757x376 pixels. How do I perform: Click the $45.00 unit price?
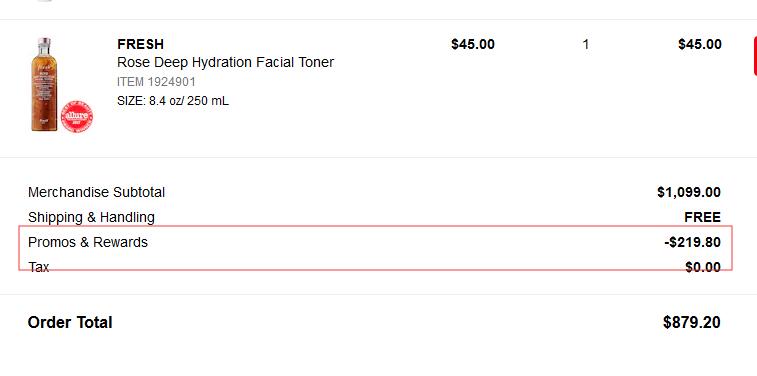pos(473,44)
